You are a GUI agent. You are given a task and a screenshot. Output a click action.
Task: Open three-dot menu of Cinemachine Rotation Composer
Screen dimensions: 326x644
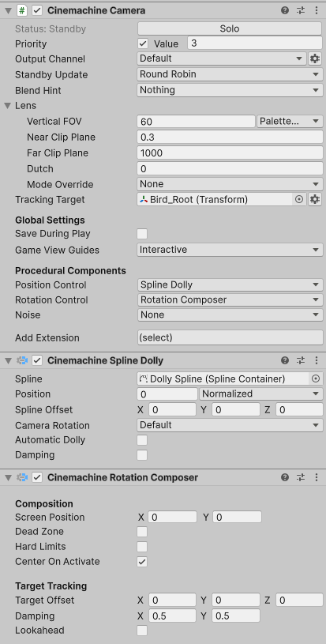point(317,477)
